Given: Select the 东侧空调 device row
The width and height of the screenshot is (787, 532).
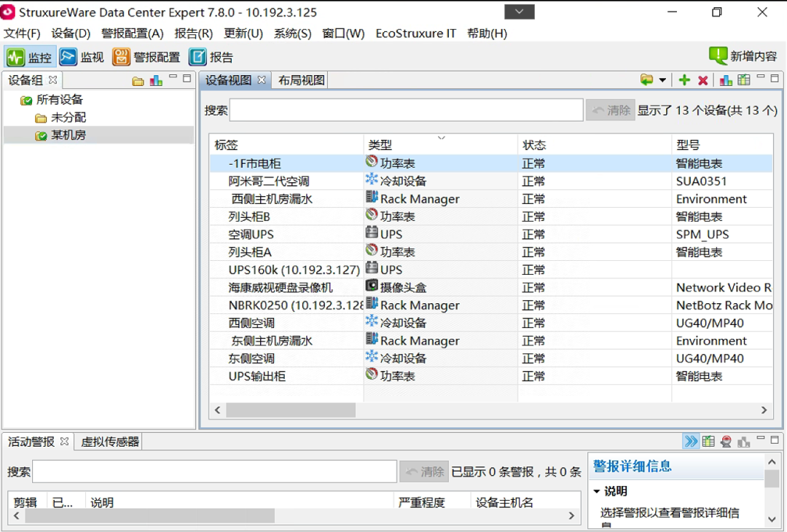Looking at the screenshot, I should [x=491, y=359].
